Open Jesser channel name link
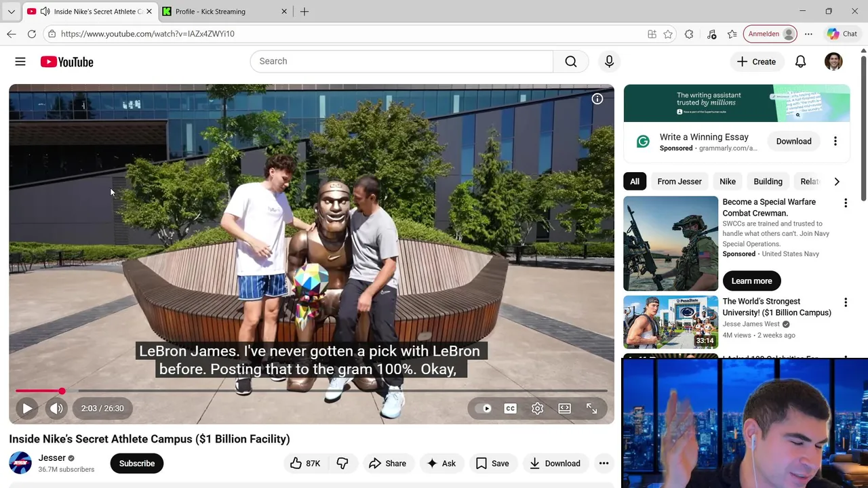The image size is (868, 488). tap(52, 457)
